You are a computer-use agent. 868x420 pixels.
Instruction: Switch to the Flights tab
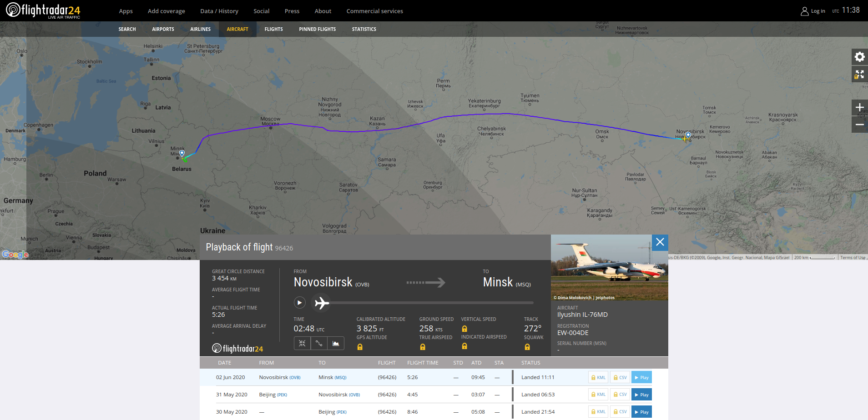point(274,29)
